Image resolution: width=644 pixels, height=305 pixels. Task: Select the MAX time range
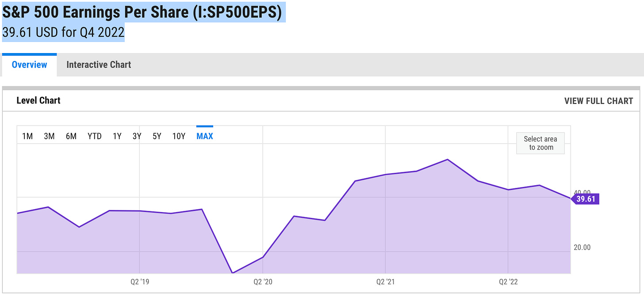point(205,136)
